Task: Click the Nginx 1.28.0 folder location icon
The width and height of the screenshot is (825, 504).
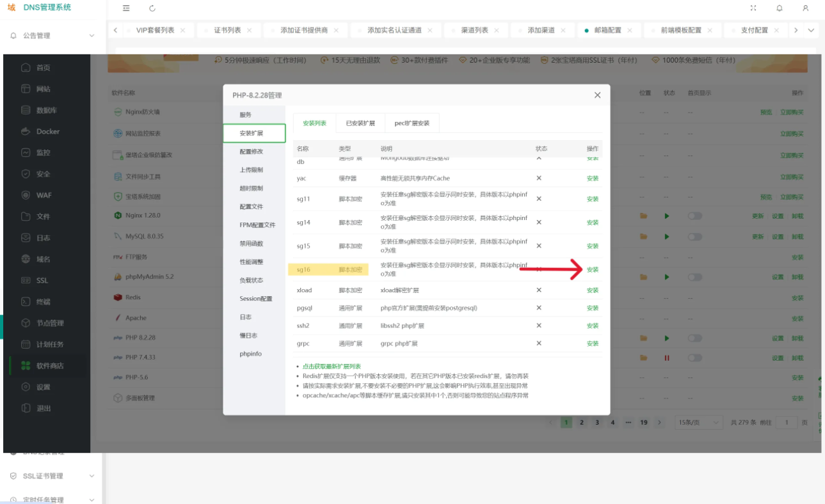Action: point(644,216)
